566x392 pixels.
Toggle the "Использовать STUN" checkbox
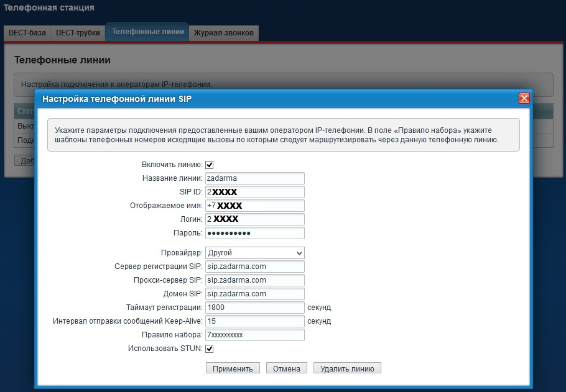click(x=210, y=349)
